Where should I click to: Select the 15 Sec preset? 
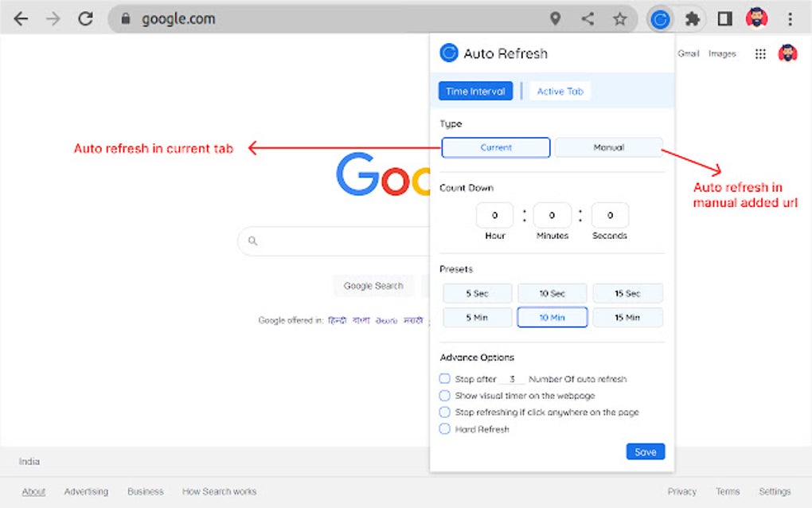click(x=627, y=293)
